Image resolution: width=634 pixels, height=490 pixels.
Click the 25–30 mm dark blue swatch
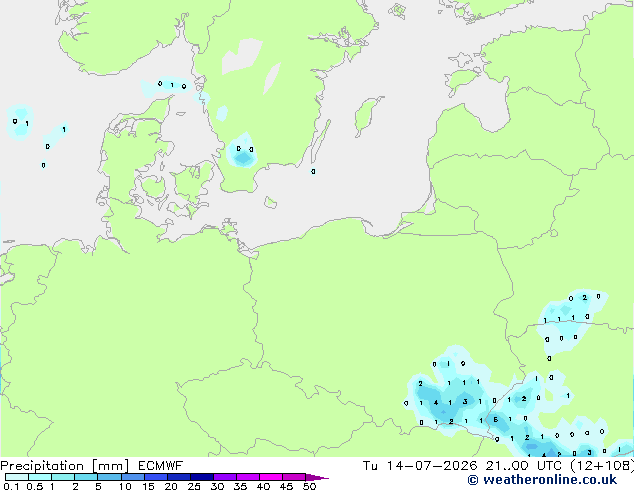tap(202, 477)
